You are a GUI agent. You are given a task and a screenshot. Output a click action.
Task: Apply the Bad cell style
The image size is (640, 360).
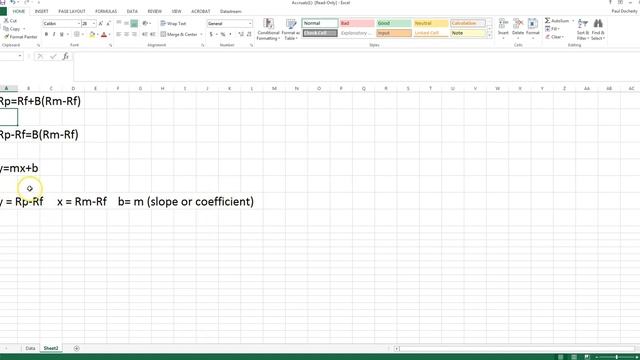[357, 23]
